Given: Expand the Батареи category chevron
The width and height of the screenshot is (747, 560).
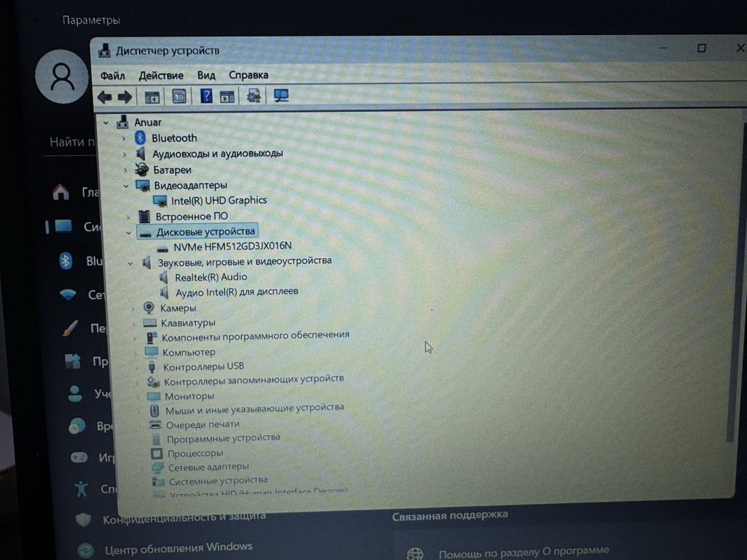Looking at the screenshot, I should coord(125,170).
